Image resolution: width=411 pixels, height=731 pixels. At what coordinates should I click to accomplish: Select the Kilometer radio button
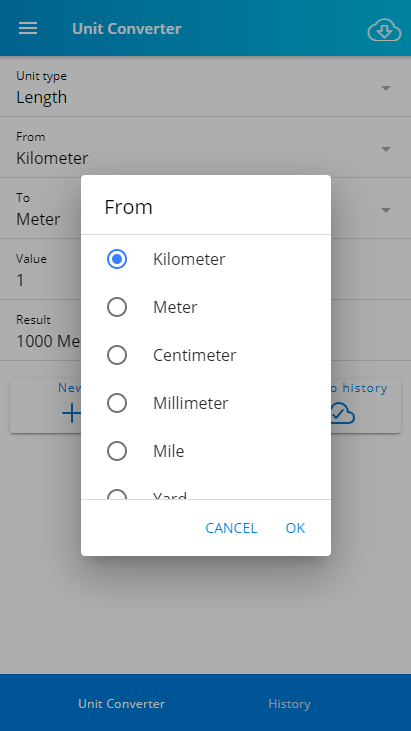pyautogui.click(x=116, y=259)
